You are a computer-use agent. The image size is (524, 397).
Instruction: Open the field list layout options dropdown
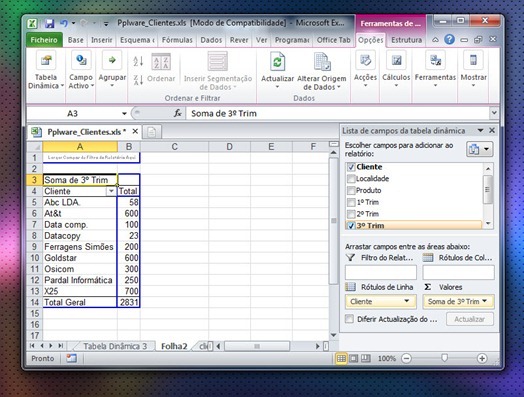coord(480,149)
